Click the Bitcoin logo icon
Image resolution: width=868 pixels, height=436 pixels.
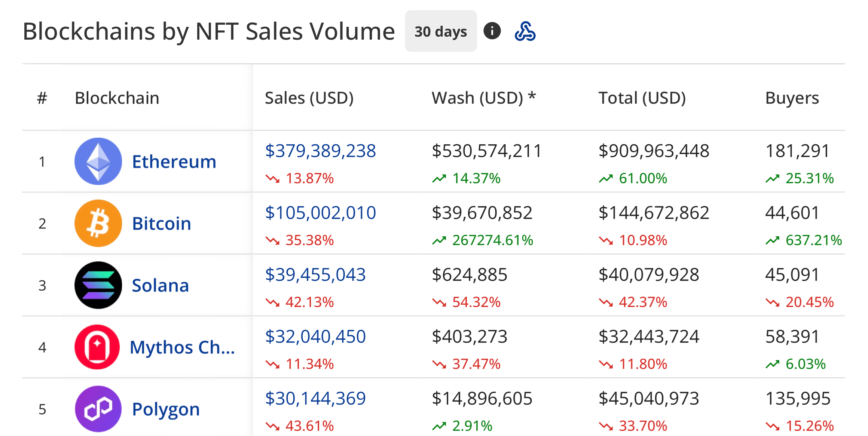click(x=98, y=223)
